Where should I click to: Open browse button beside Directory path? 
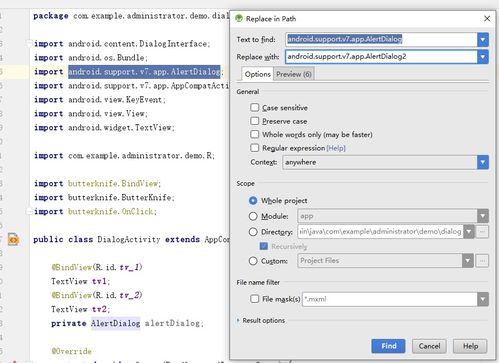482,232
